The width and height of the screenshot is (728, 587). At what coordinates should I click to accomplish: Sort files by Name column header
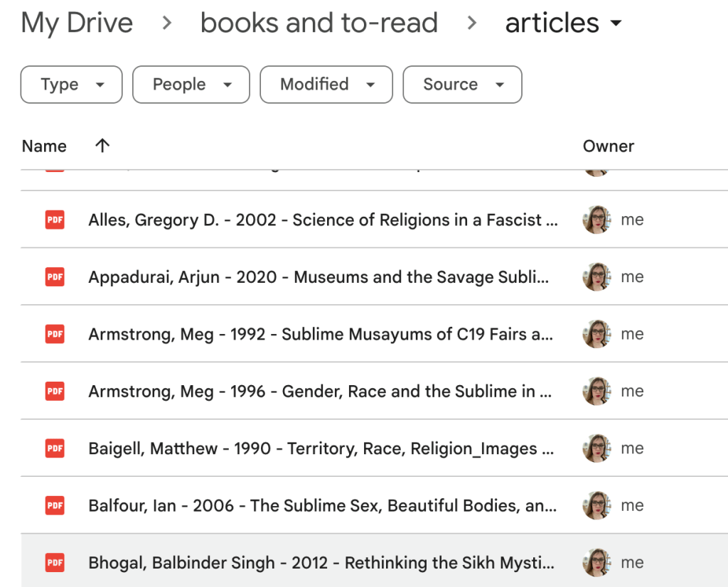coord(44,146)
